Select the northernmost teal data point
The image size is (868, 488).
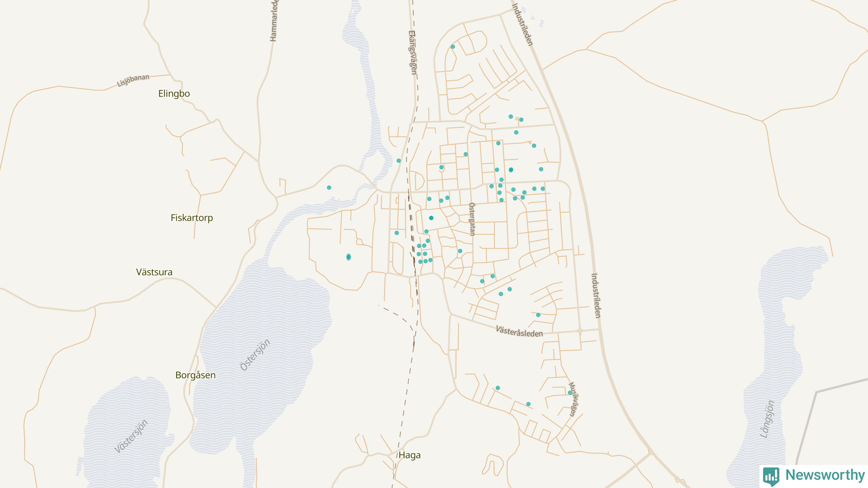pos(453,47)
